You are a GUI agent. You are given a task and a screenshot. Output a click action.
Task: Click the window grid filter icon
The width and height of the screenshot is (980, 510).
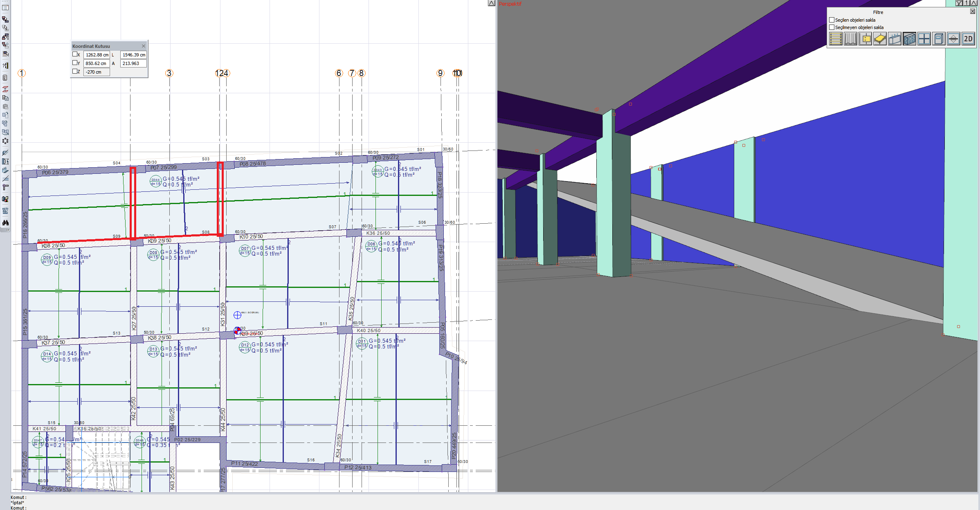tap(924, 39)
